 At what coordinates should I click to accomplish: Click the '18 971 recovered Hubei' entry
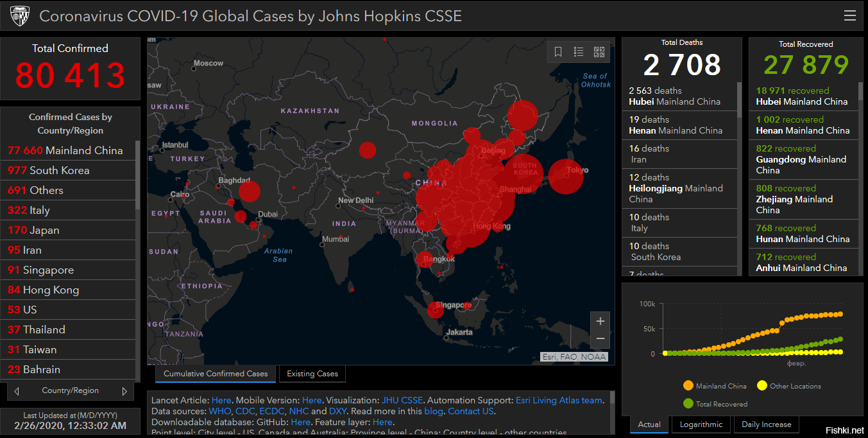pyautogui.click(x=804, y=96)
